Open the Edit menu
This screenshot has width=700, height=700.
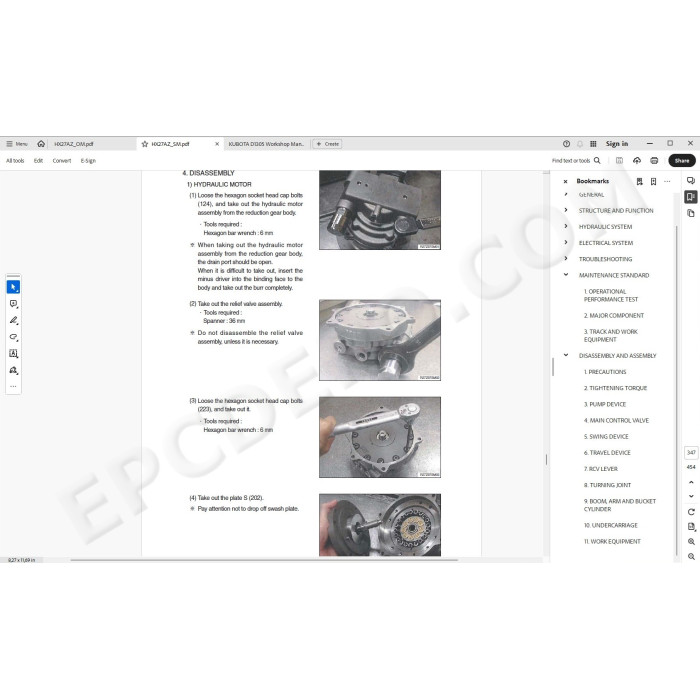coord(38,161)
